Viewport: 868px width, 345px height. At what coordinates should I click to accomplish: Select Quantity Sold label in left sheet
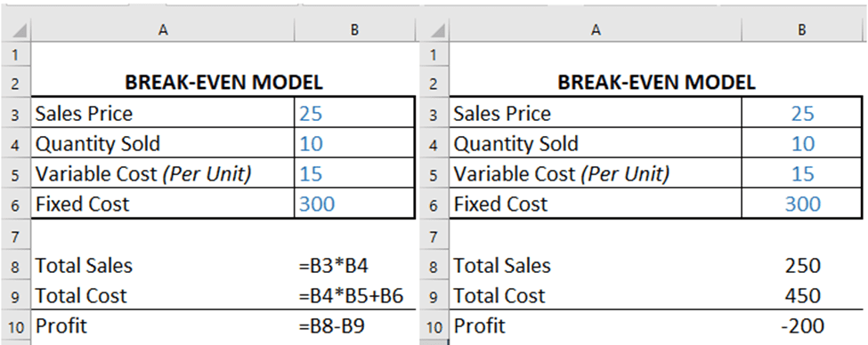click(97, 144)
